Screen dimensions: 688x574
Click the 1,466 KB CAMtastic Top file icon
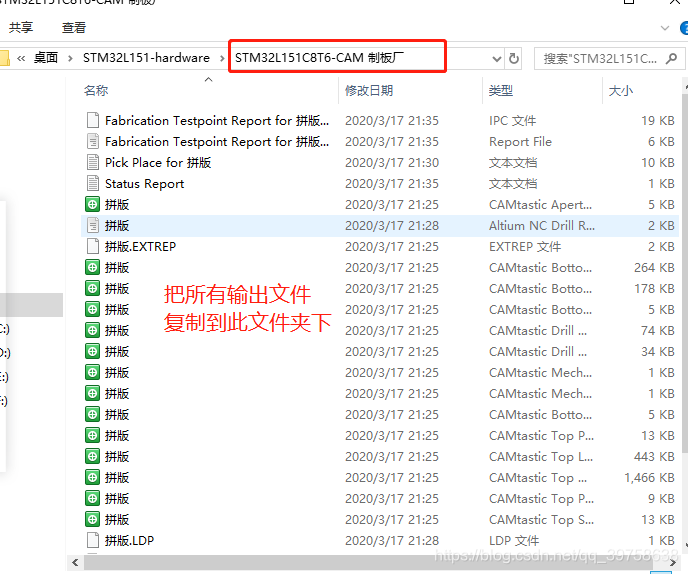click(x=93, y=477)
